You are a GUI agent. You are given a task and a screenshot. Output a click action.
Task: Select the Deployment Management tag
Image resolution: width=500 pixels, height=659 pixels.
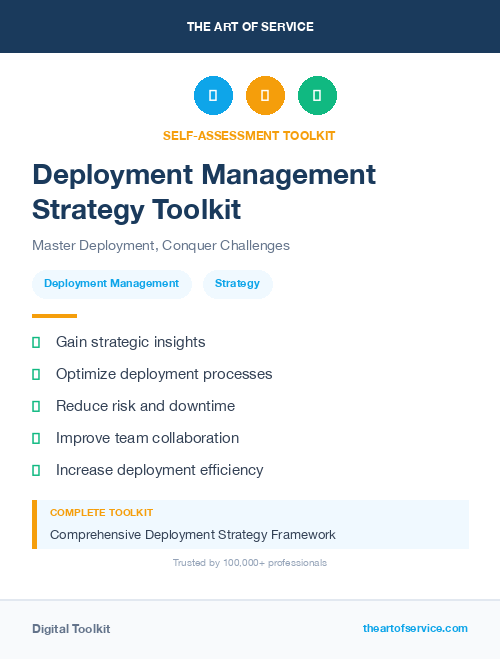point(112,284)
